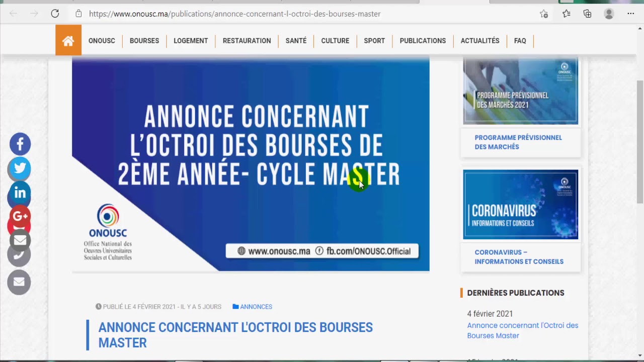Open the Collections icon
644x362 pixels.
pyautogui.click(x=587, y=14)
